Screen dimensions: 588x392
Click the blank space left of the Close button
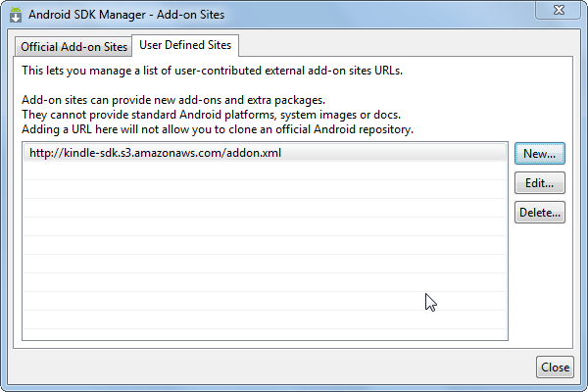274,367
